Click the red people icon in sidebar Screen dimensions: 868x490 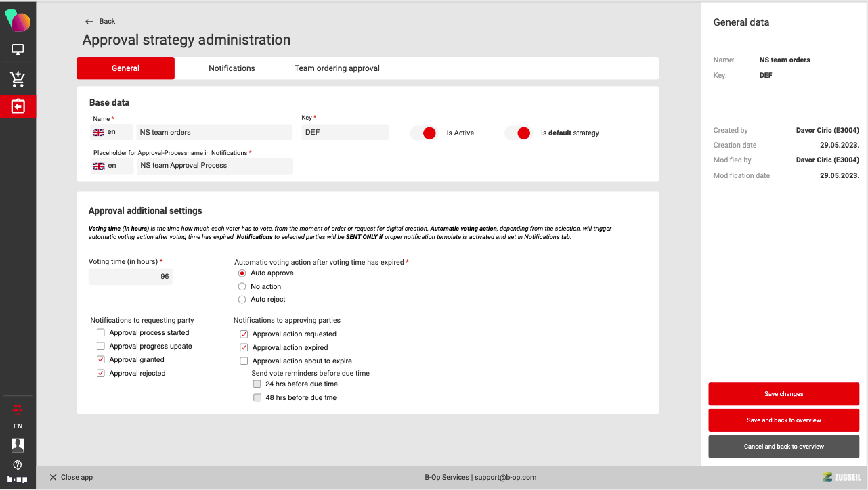pyautogui.click(x=18, y=409)
